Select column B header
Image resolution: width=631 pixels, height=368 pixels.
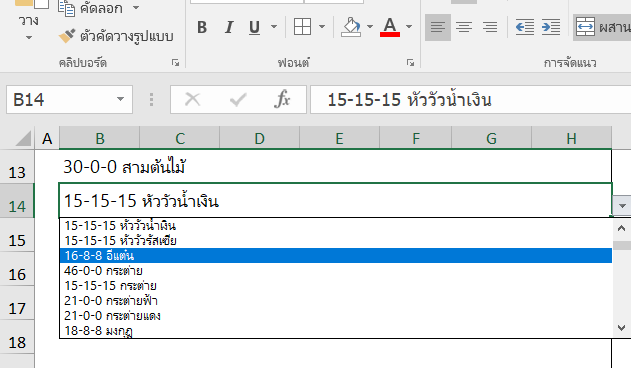100,139
